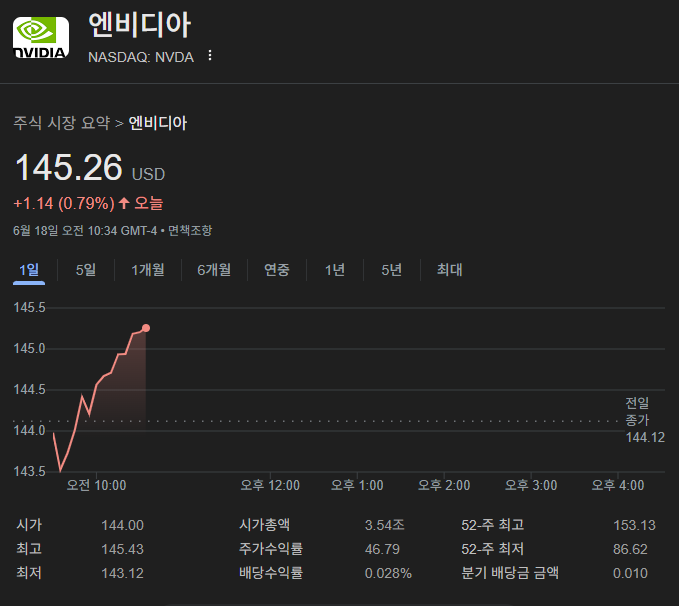Image resolution: width=679 pixels, height=606 pixels.
Task: Click the 시가총액 label
Action: point(264,525)
